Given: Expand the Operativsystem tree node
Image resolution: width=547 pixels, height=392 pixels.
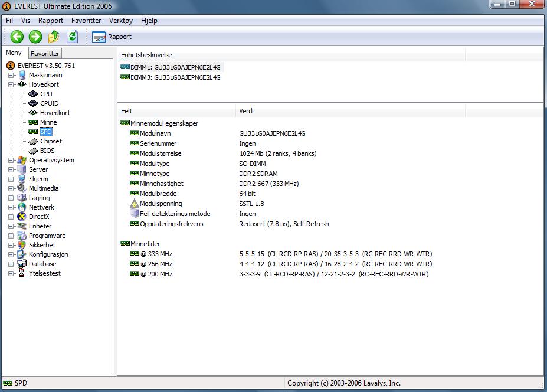Looking at the screenshot, I should point(11,160).
